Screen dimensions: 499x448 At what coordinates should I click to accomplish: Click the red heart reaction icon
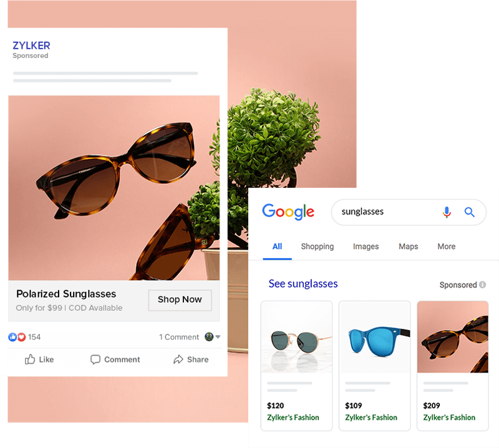(21, 337)
